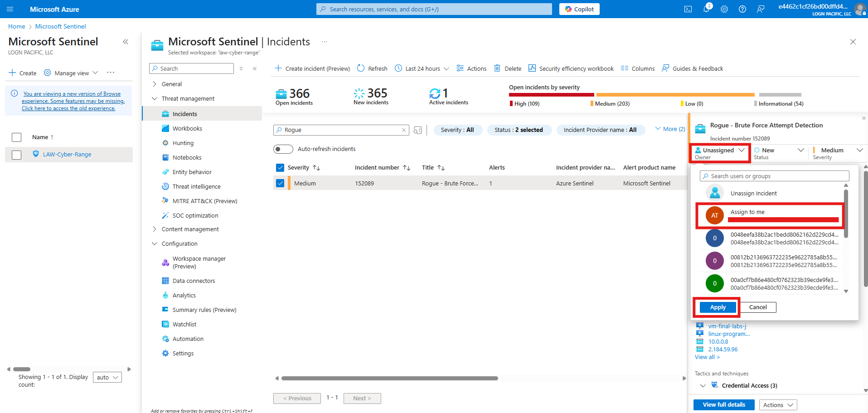The width and height of the screenshot is (868, 413).
Task: Uncheck incident 152089 row checkbox
Action: pos(280,183)
